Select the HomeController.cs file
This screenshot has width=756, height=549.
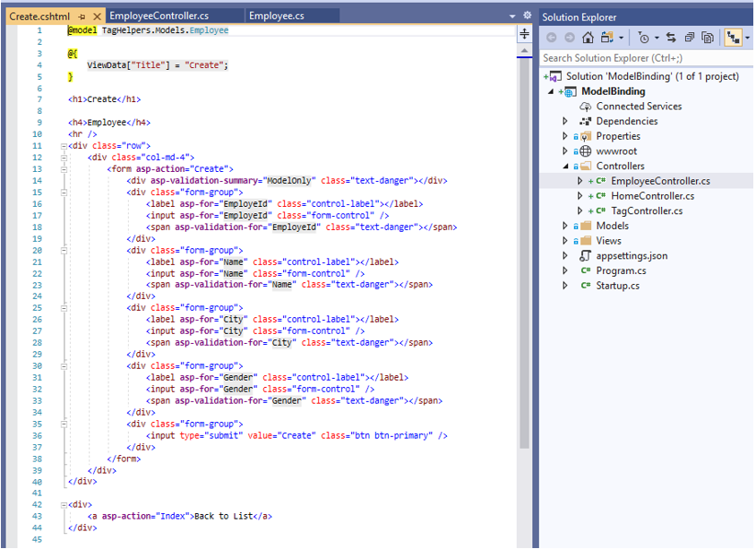652,196
